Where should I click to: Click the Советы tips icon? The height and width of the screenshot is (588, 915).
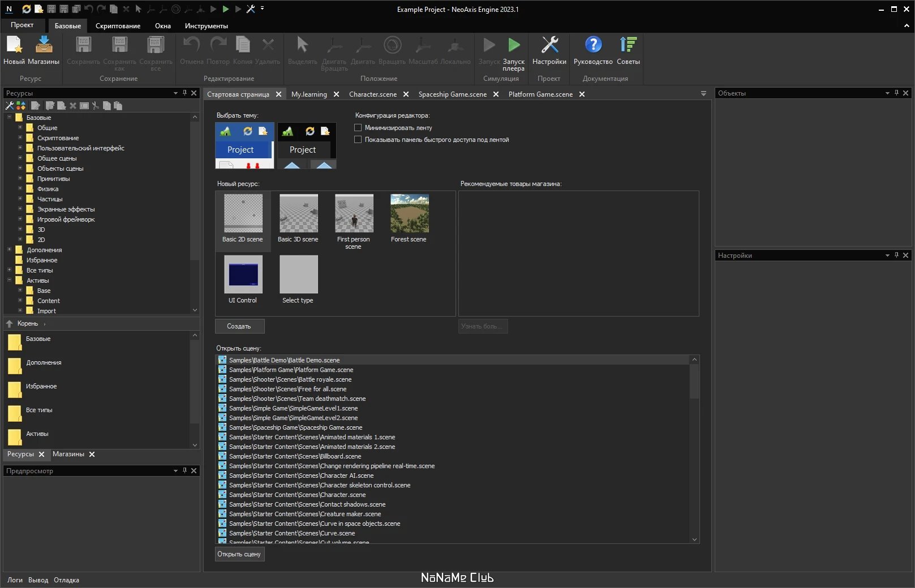[628, 45]
